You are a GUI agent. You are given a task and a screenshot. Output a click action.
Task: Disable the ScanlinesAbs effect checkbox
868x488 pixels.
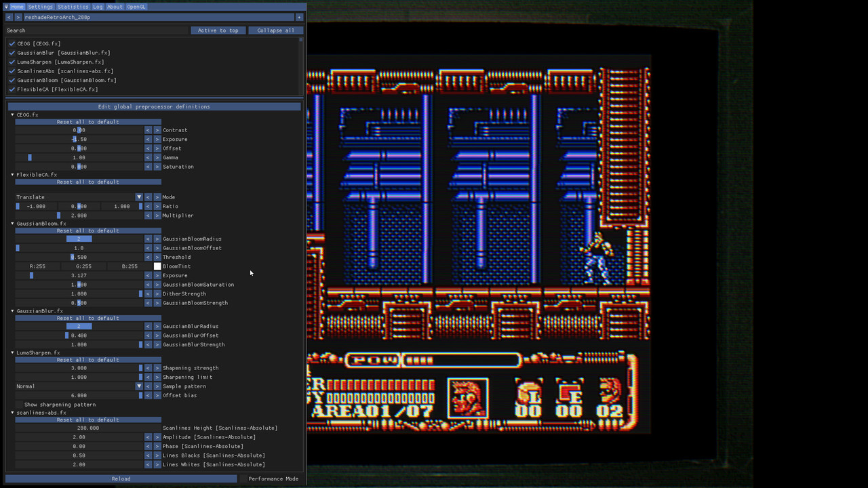12,71
